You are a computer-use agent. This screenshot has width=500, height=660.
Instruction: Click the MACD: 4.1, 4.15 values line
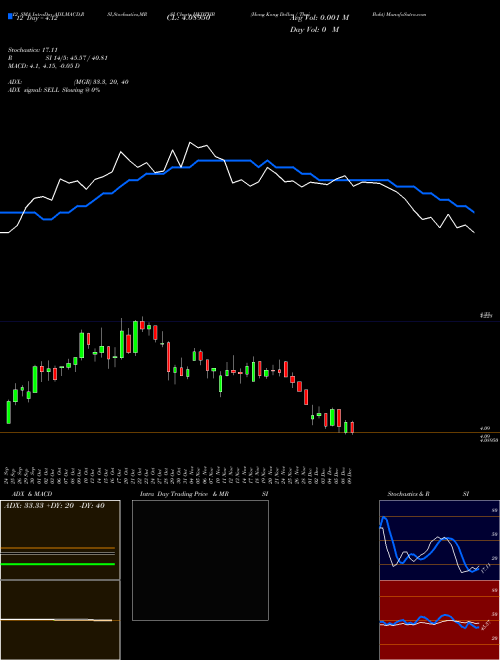click(44, 66)
